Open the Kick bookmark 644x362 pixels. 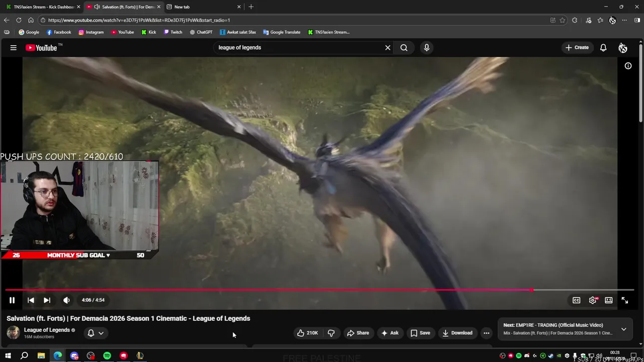(x=149, y=32)
